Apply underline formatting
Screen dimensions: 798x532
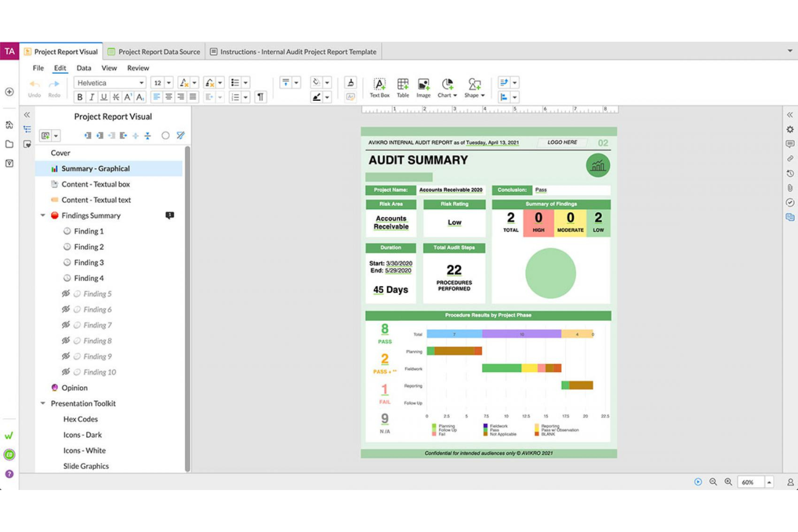point(104,98)
